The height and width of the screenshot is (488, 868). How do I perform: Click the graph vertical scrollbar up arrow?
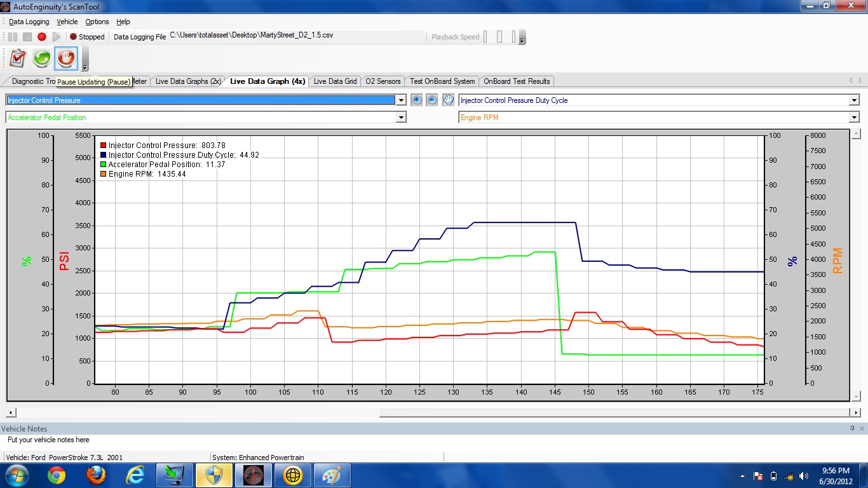pos(856,133)
